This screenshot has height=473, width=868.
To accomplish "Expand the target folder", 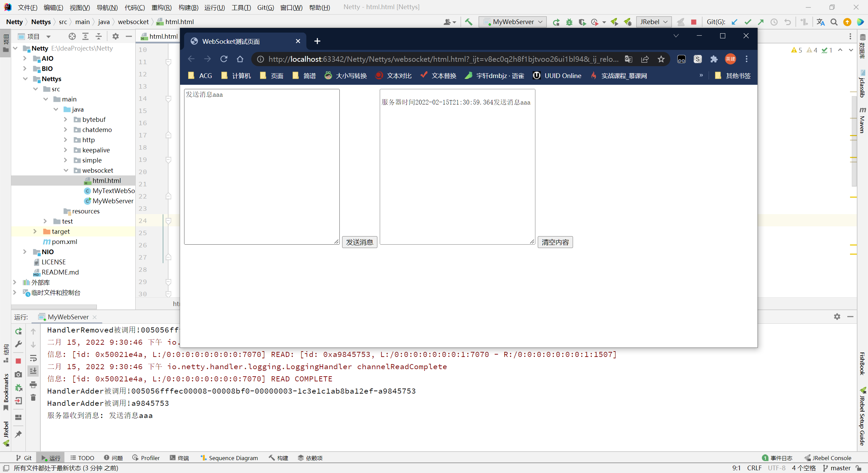I will pos(35,231).
